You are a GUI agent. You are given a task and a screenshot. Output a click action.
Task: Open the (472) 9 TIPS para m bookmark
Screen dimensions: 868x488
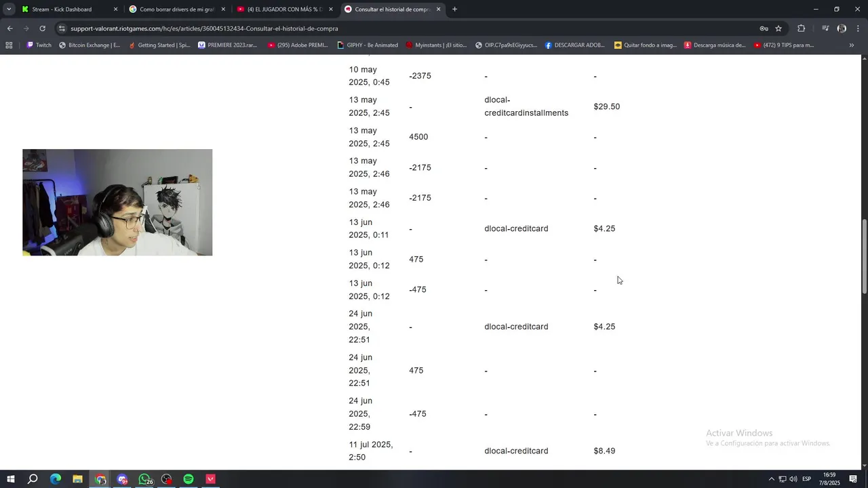[x=784, y=45]
